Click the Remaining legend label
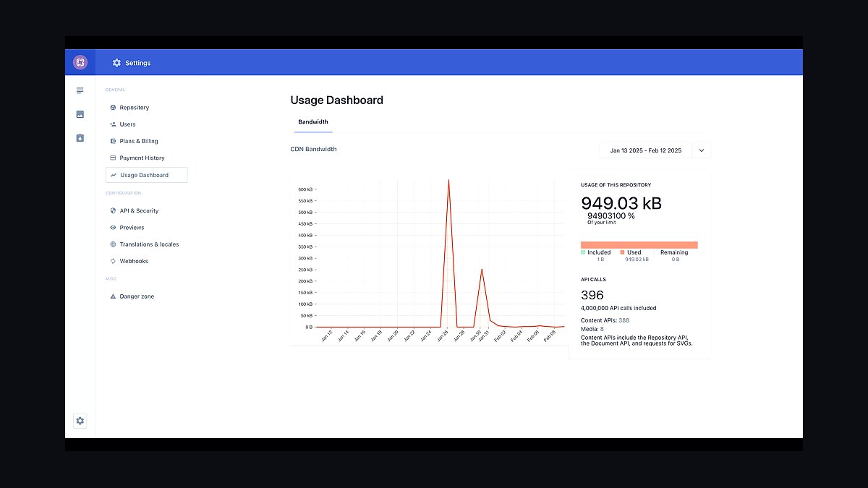This screenshot has height=488, width=868. click(674, 252)
